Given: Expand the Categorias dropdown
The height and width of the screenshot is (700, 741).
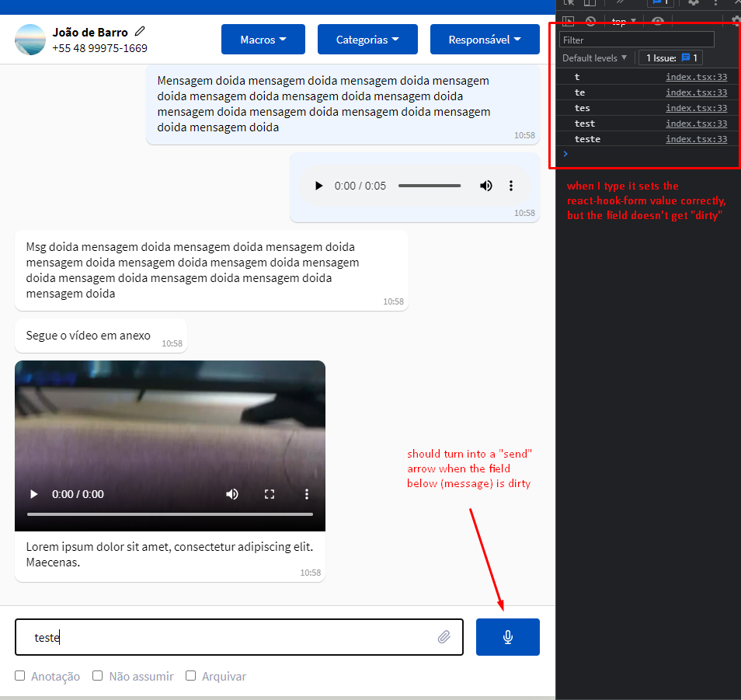Looking at the screenshot, I should (x=367, y=39).
